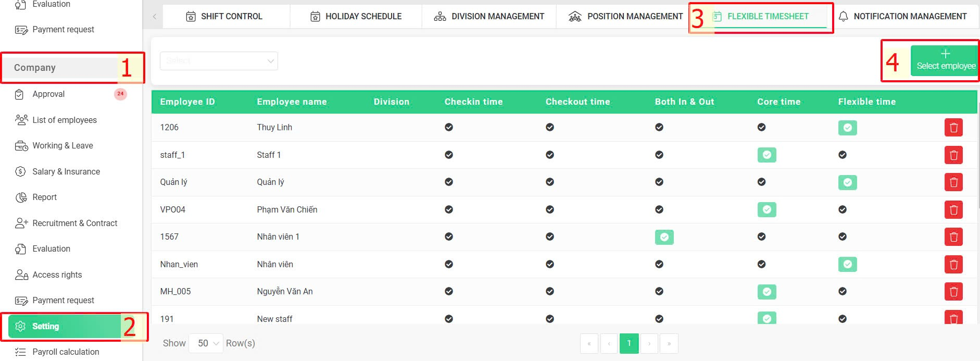Image resolution: width=980 pixels, height=361 pixels.
Task: Set Flexible time for Thuy Linh
Action: (847, 128)
